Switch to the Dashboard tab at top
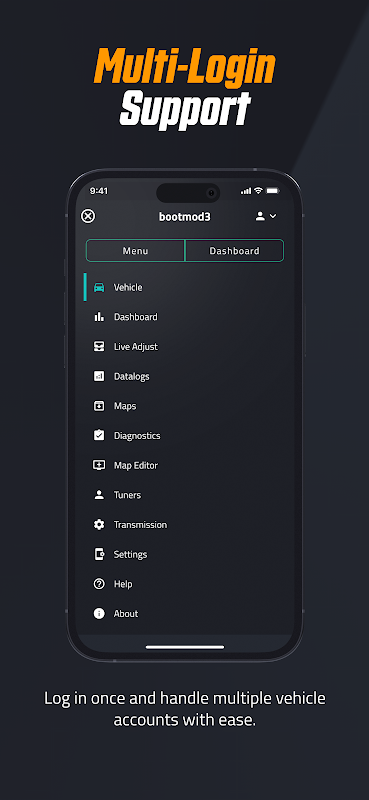 (234, 251)
